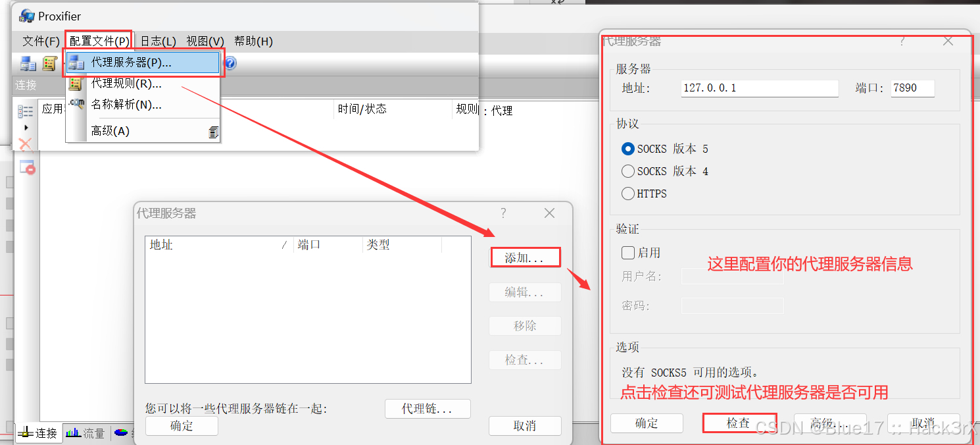Click the 端口 column header in the proxy list
The height and width of the screenshot is (445, 980).
[x=328, y=245]
